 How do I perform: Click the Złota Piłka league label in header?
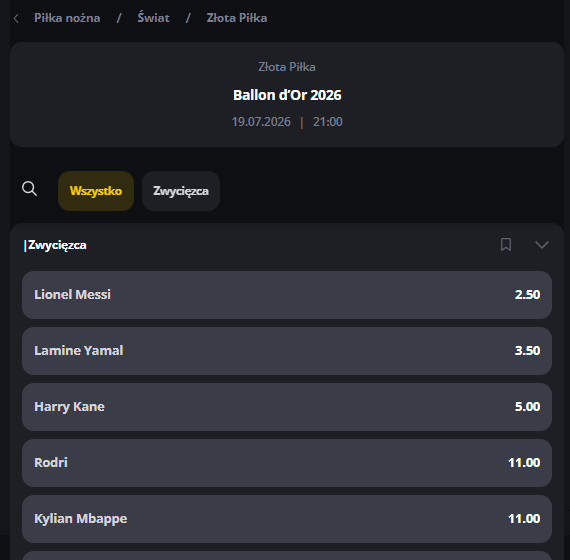(287, 67)
